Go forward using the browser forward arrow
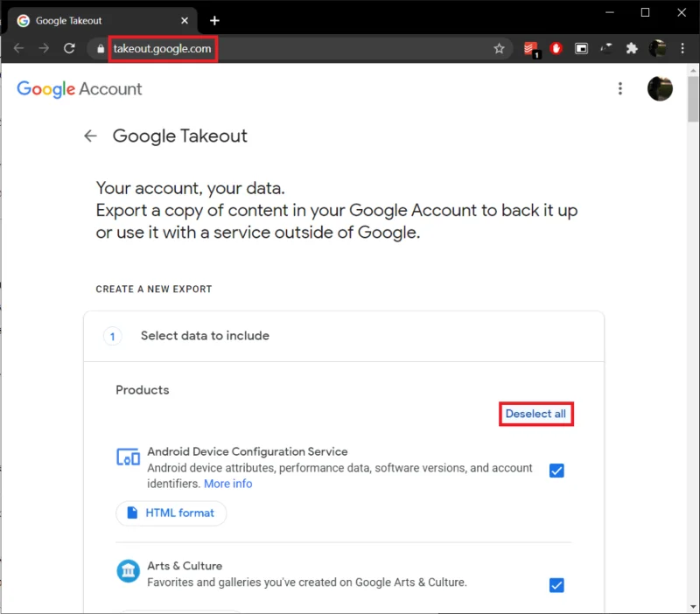This screenshot has height=614, width=700. point(44,48)
